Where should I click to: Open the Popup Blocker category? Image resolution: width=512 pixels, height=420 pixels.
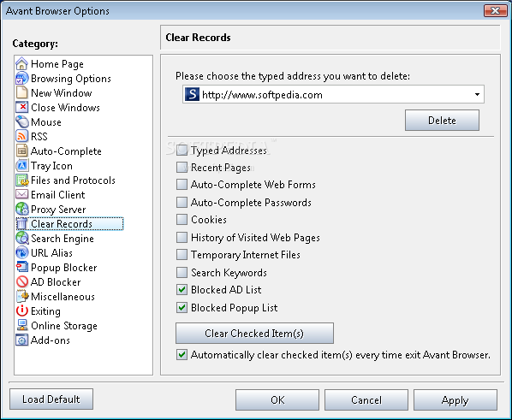[63, 268]
